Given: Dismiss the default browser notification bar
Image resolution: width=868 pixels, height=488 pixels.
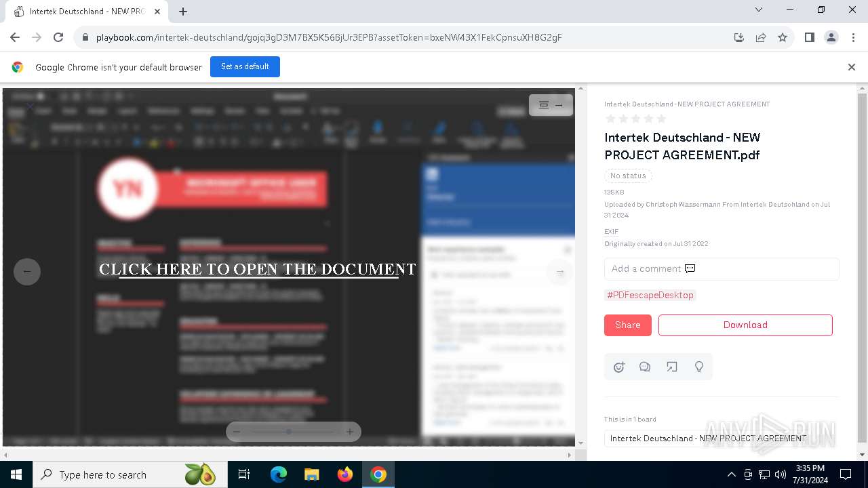Looking at the screenshot, I should 852,67.
